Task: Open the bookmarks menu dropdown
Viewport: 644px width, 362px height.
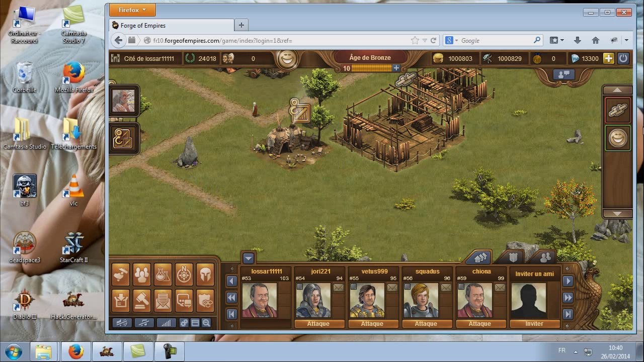Action: (x=556, y=40)
